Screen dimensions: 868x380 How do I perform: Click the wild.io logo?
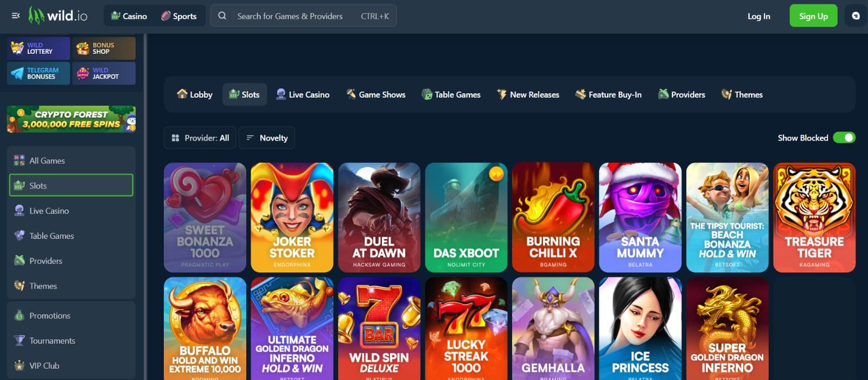(58, 16)
